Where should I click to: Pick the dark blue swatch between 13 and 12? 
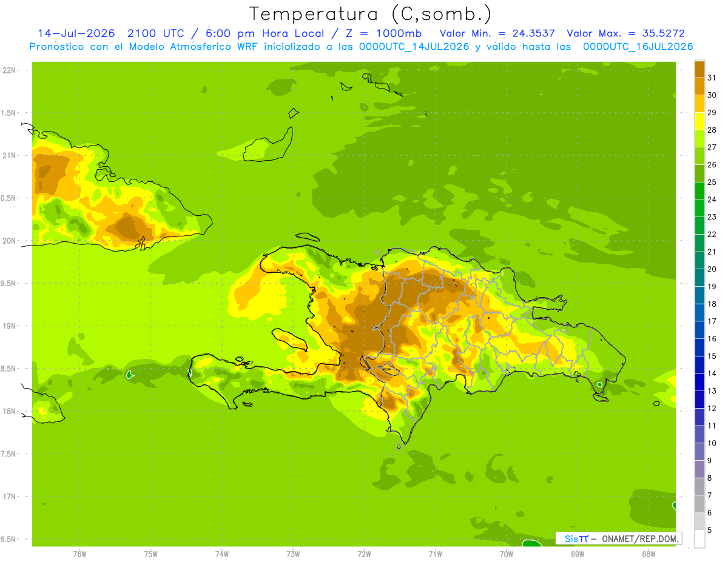tap(699, 400)
